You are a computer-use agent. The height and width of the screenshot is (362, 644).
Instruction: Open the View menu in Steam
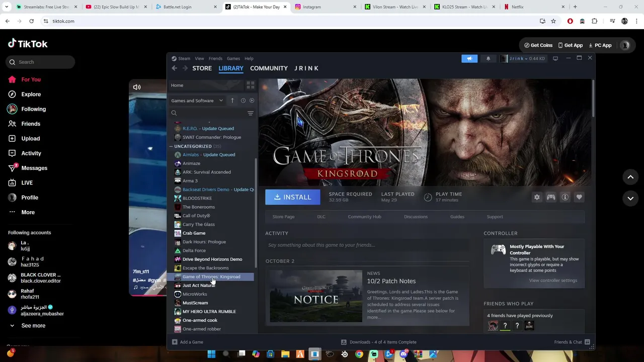[199, 58]
